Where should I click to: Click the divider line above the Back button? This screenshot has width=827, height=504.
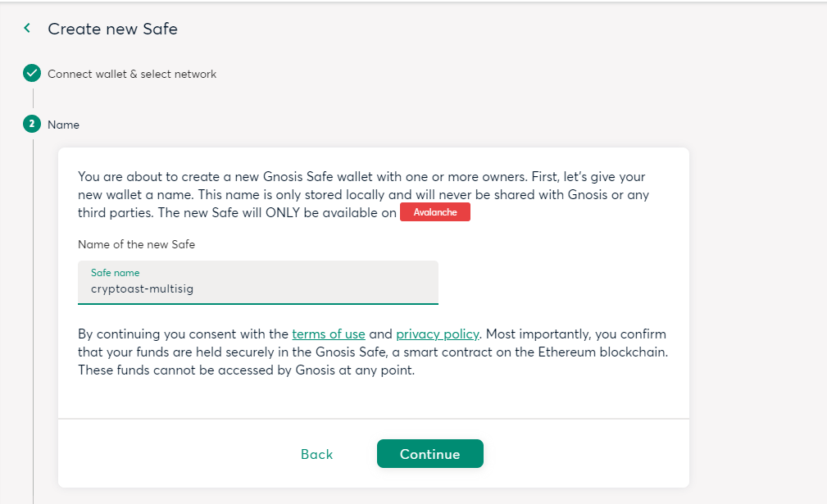pyautogui.click(x=374, y=419)
